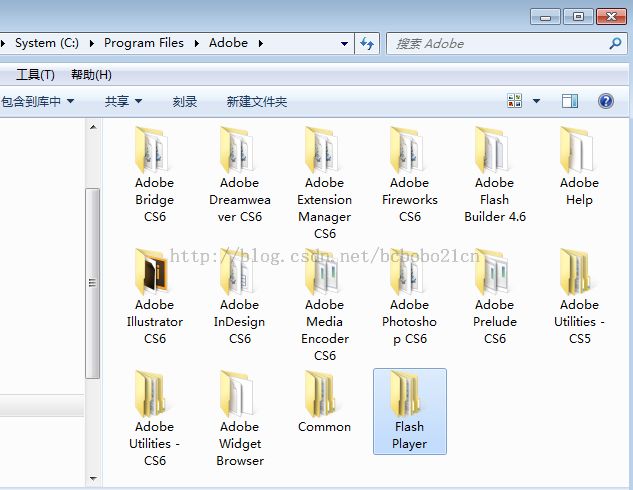Select the Adobe Media Encoder CS6 folder icon

click(x=323, y=272)
